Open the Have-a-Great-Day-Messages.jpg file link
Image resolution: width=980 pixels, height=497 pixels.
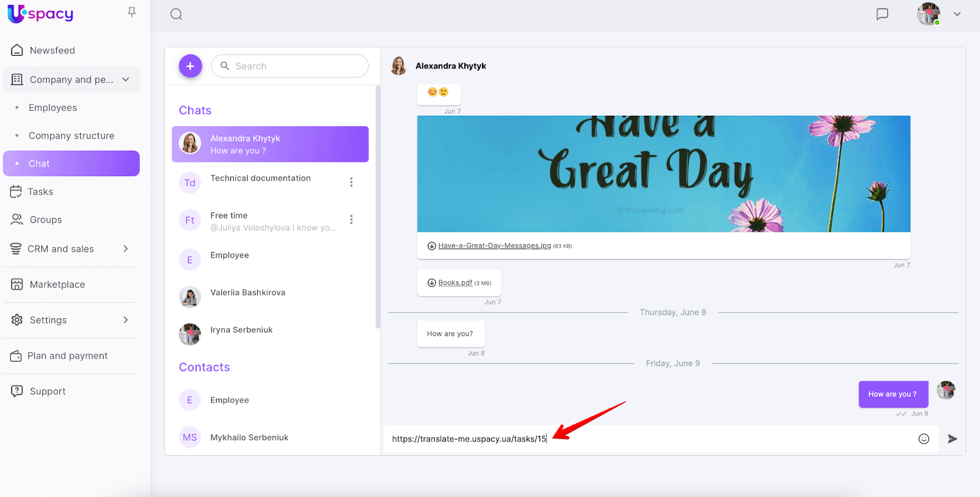494,246
